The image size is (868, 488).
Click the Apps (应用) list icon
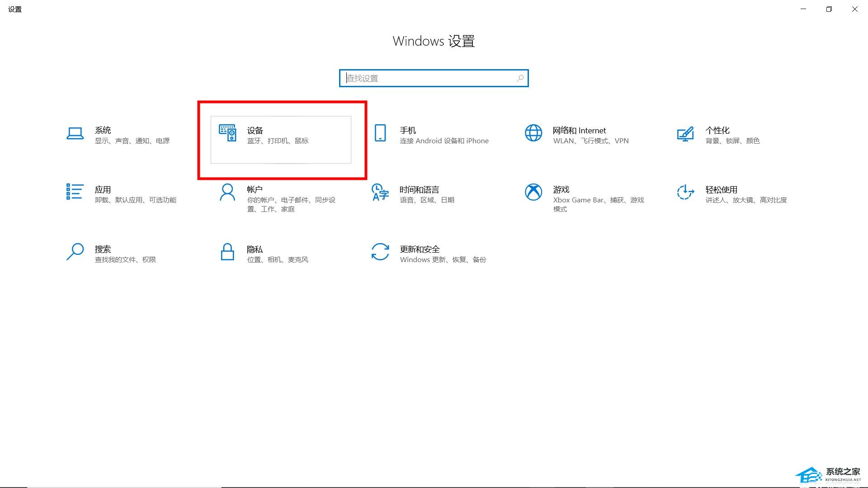[x=75, y=192]
